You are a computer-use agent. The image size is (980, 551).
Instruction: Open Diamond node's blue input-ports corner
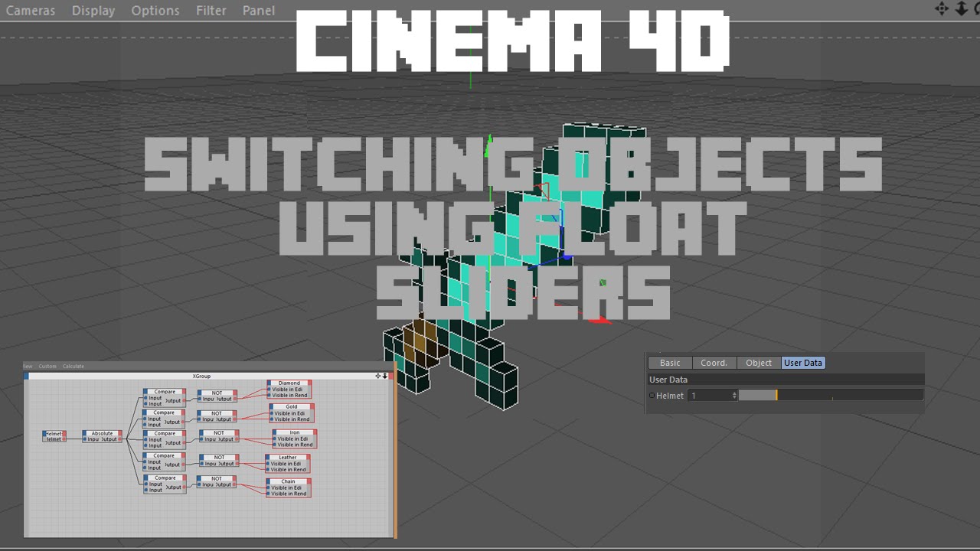coord(269,383)
